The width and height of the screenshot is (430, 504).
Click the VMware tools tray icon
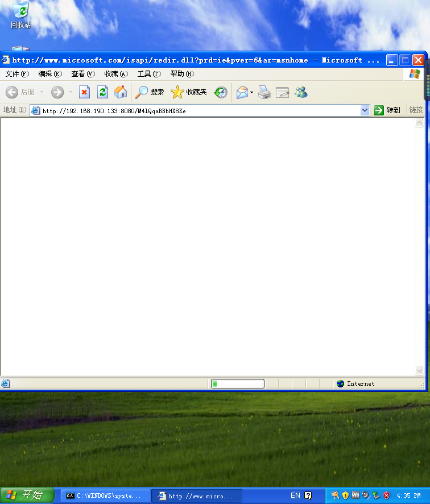point(355,495)
